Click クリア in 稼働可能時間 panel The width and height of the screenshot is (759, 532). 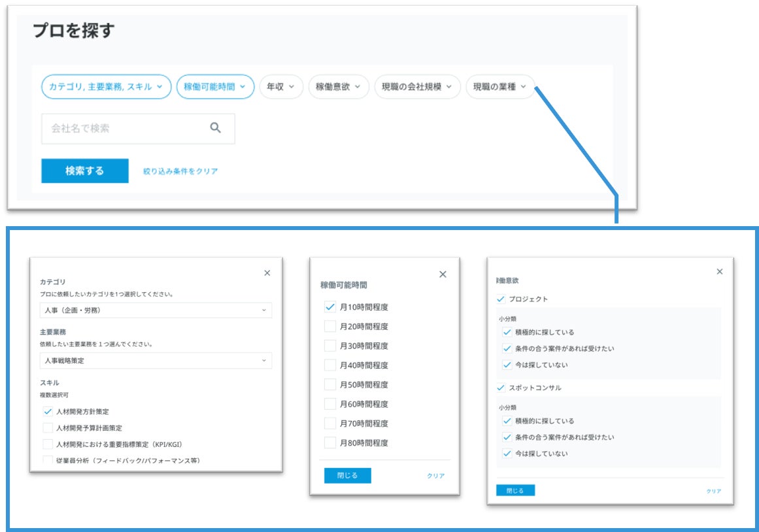pos(435,476)
